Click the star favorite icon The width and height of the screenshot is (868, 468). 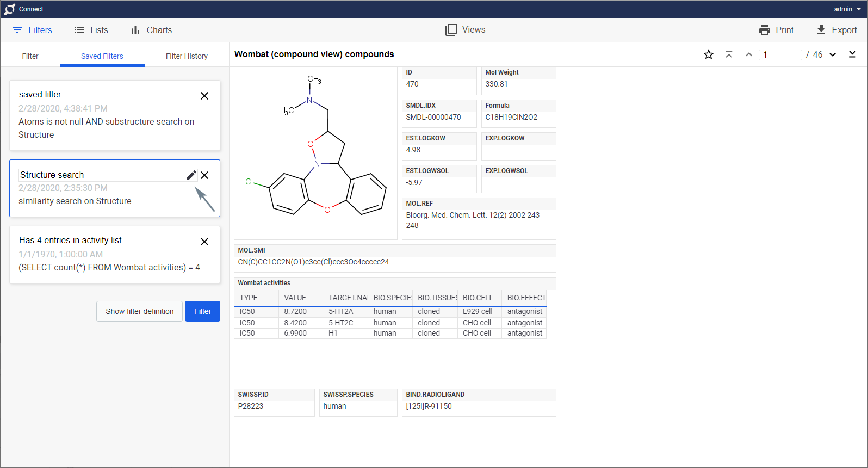[708, 54]
